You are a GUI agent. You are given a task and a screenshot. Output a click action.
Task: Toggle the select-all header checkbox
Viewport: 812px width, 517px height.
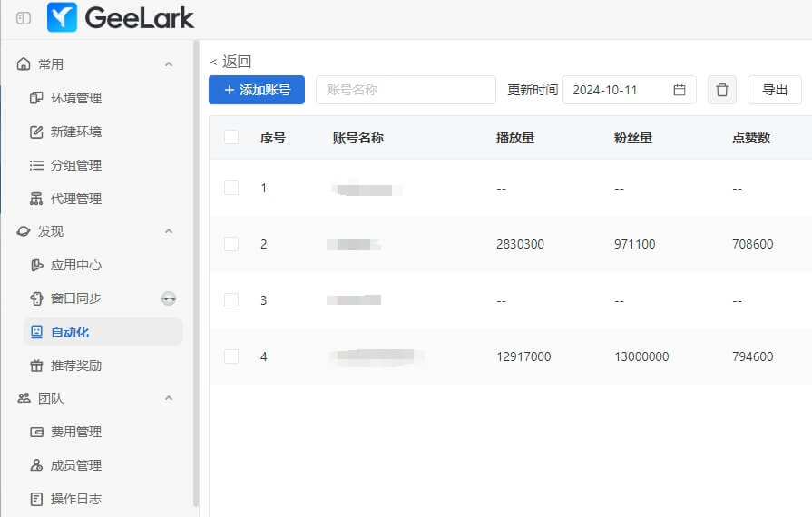[x=231, y=137]
